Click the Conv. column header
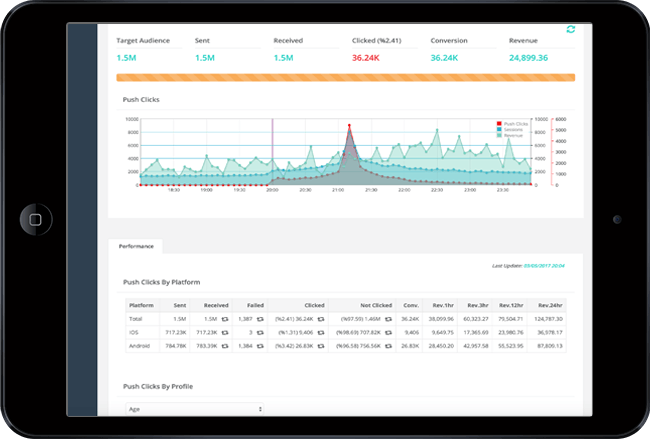The height and width of the screenshot is (439, 650). [x=411, y=306]
